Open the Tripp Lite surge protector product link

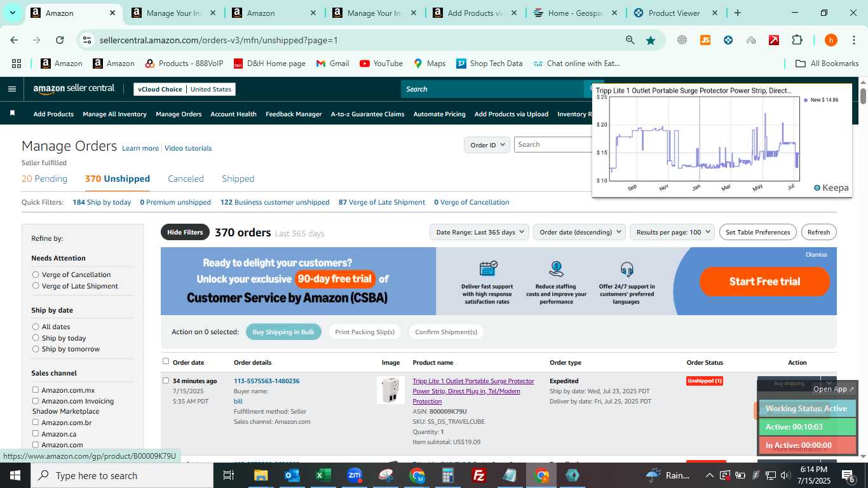[x=473, y=391]
